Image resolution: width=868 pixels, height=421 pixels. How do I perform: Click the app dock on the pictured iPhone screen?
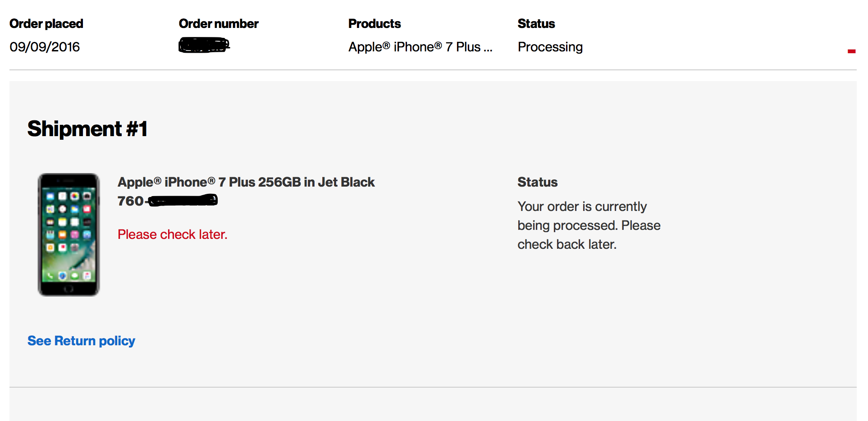pyautogui.click(x=69, y=275)
